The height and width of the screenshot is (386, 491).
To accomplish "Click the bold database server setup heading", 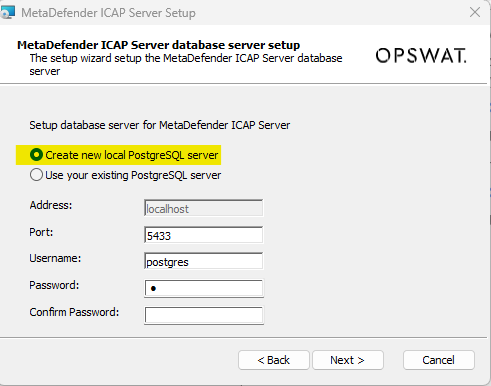I will (159, 45).
